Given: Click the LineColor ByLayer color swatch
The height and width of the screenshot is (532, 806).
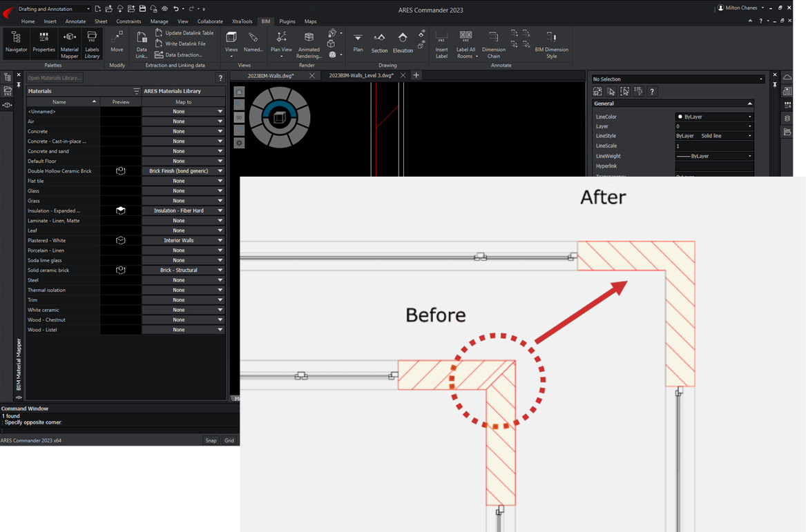Looking at the screenshot, I should point(680,117).
